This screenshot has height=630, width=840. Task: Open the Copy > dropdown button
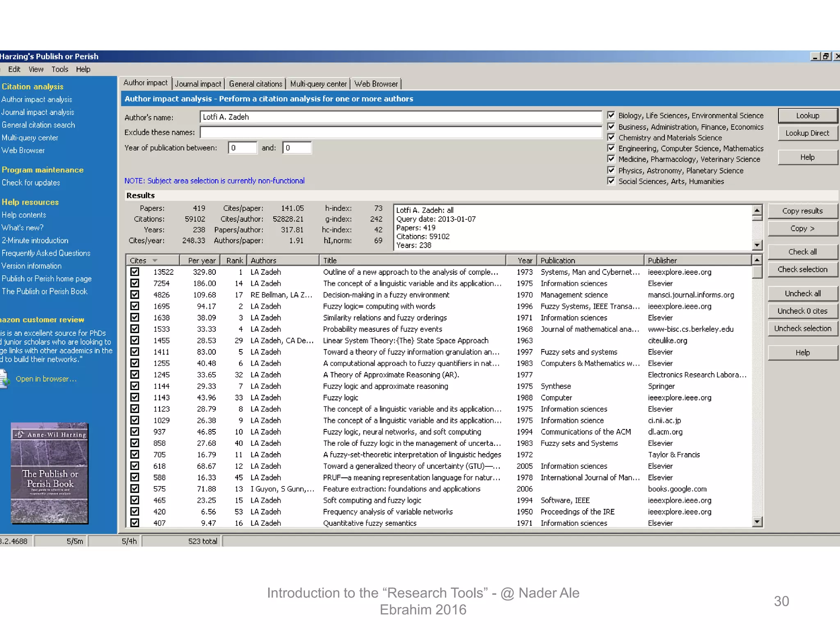pyautogui.click(x=802, y=228)
